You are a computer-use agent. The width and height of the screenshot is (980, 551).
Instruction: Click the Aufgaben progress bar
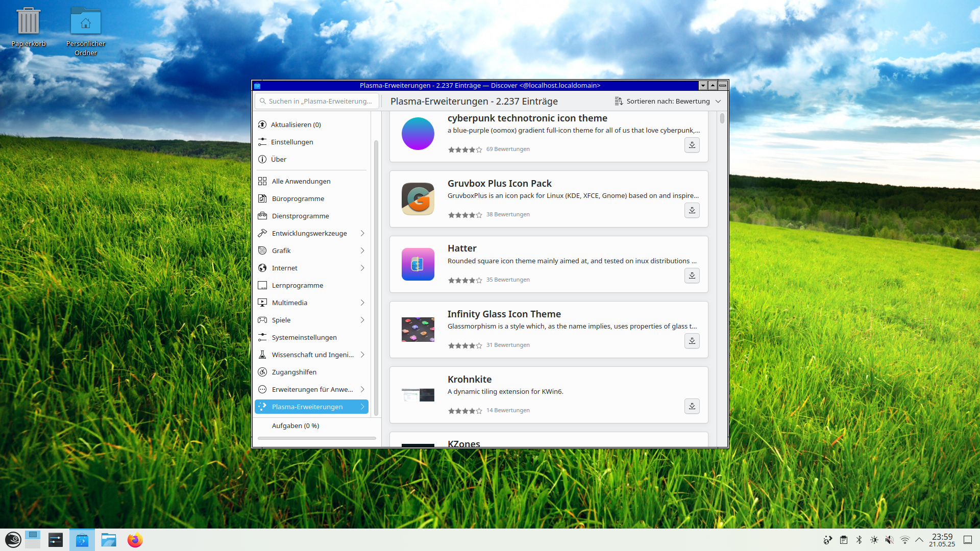317,438
